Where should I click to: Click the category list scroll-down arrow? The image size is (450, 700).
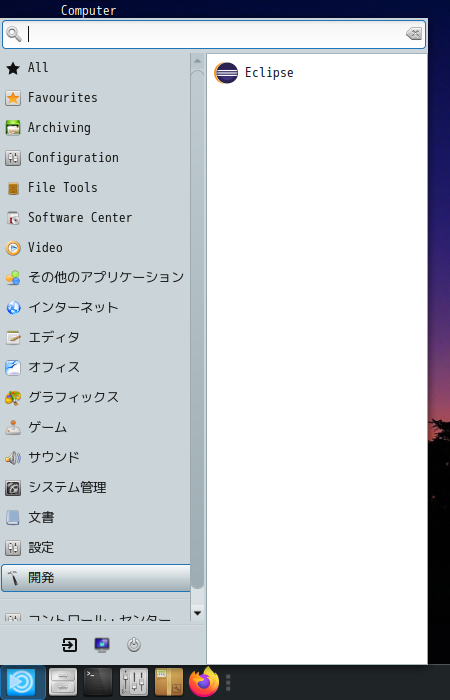coord(197,613)
